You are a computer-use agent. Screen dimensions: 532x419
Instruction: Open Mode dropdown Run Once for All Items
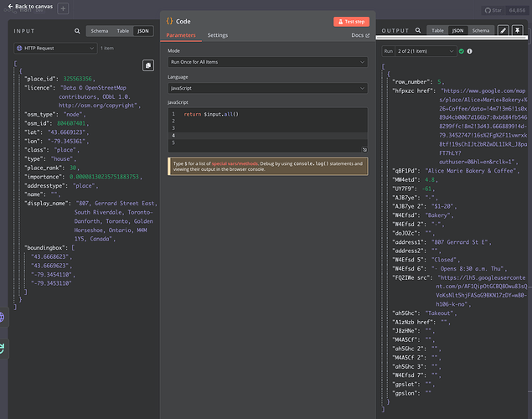pyautogui.click(x=267, y=62)
